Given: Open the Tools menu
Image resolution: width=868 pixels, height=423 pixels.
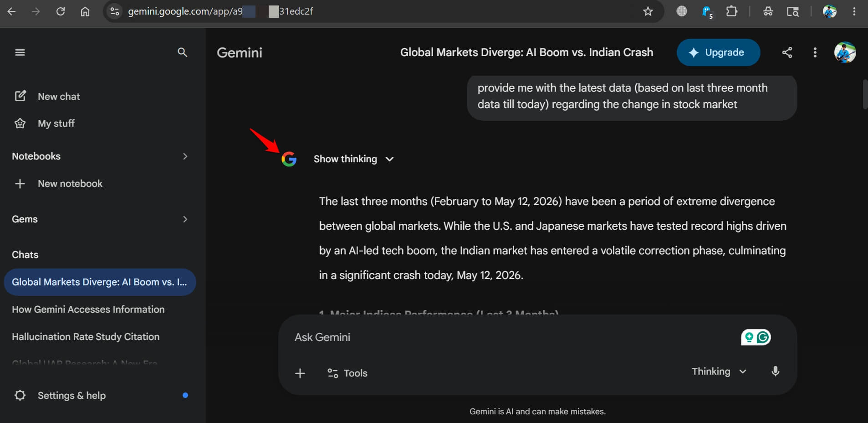Looking at the screenshot, I should pos(347,373).
